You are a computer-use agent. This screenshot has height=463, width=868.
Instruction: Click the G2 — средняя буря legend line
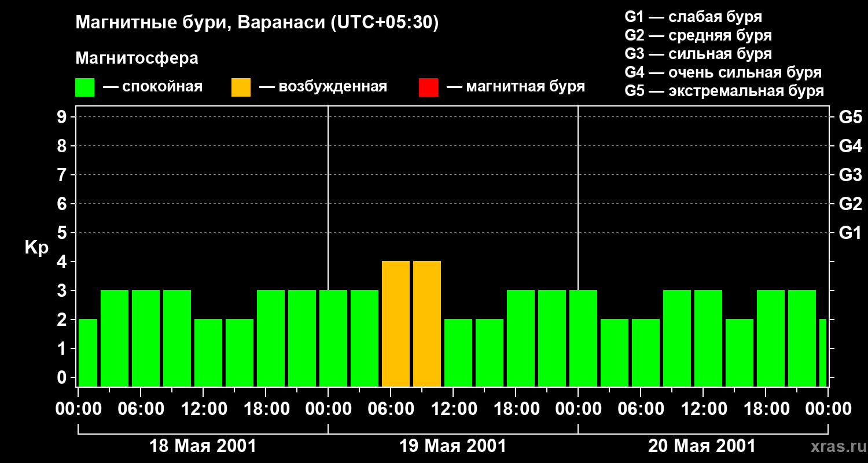(x=698, y=35)
